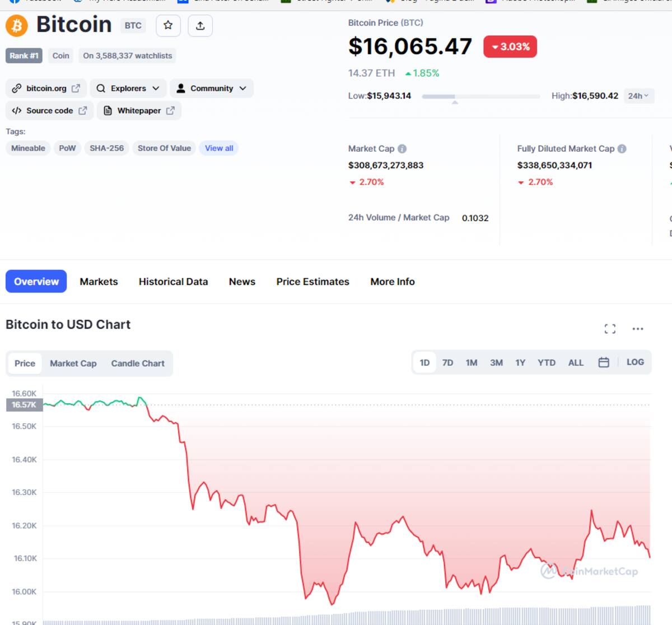This screenshot has height=625, width=672.
Task: Open the calendar date range picker
Action: [604, 362]
